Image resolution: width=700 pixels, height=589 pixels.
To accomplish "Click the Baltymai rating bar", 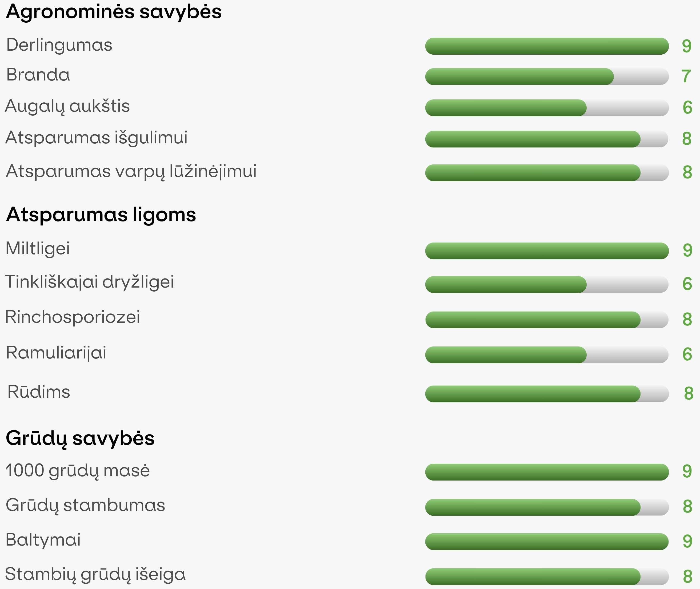I will [x=547, y=542].
